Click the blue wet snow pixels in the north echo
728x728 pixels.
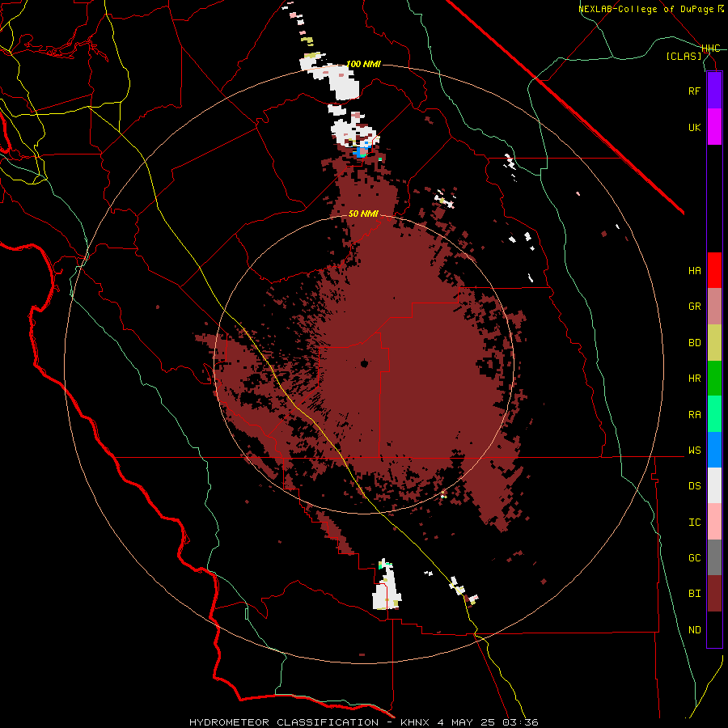tap(360, 153)
